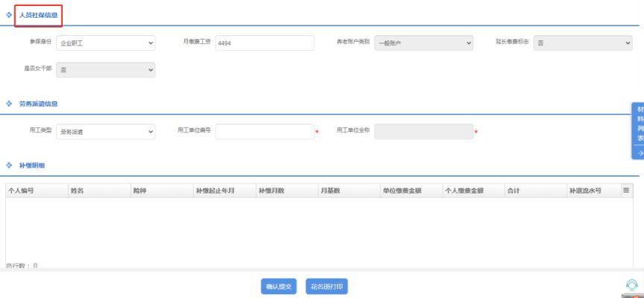Click the 个人缴费金额 column header
The width and height of the screenshot is (644, 298).
473,191
